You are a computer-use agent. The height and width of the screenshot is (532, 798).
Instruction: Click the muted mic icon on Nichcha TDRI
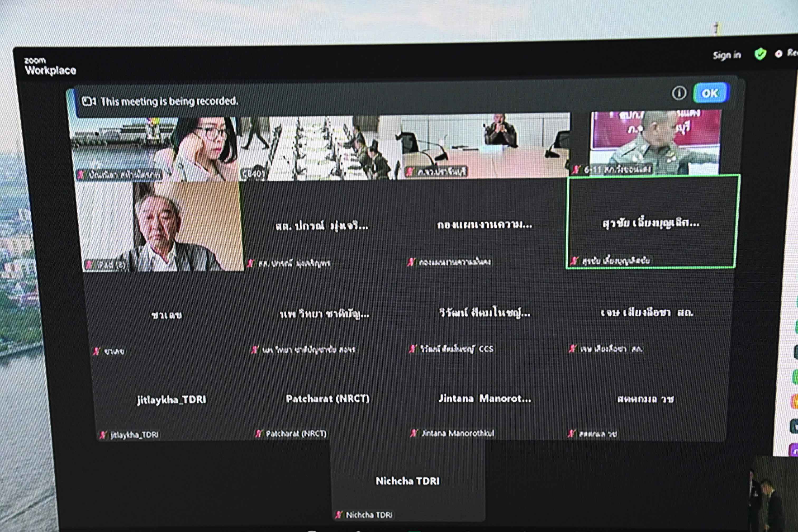point(338,515)
